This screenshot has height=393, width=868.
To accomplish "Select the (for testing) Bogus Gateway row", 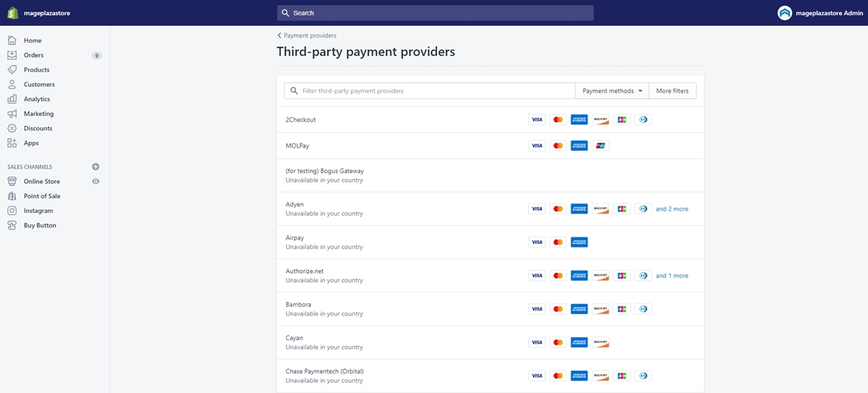I will point(490,175).
